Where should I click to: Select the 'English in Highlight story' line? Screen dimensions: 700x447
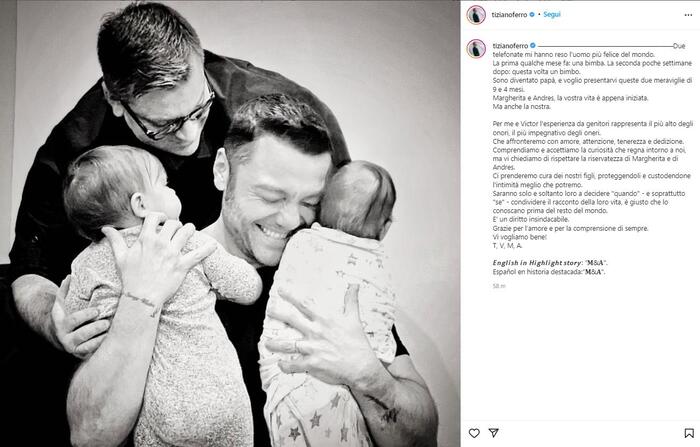coord(550,263)
